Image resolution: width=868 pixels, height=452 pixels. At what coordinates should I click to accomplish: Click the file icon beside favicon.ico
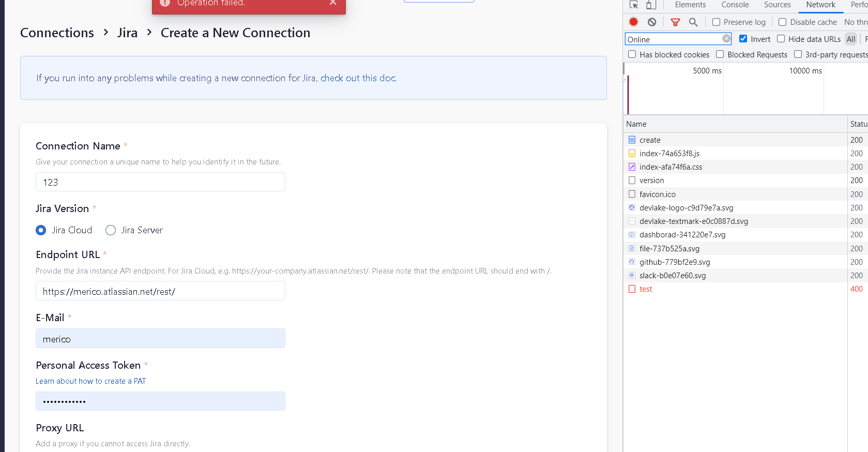tap(632, 194)
